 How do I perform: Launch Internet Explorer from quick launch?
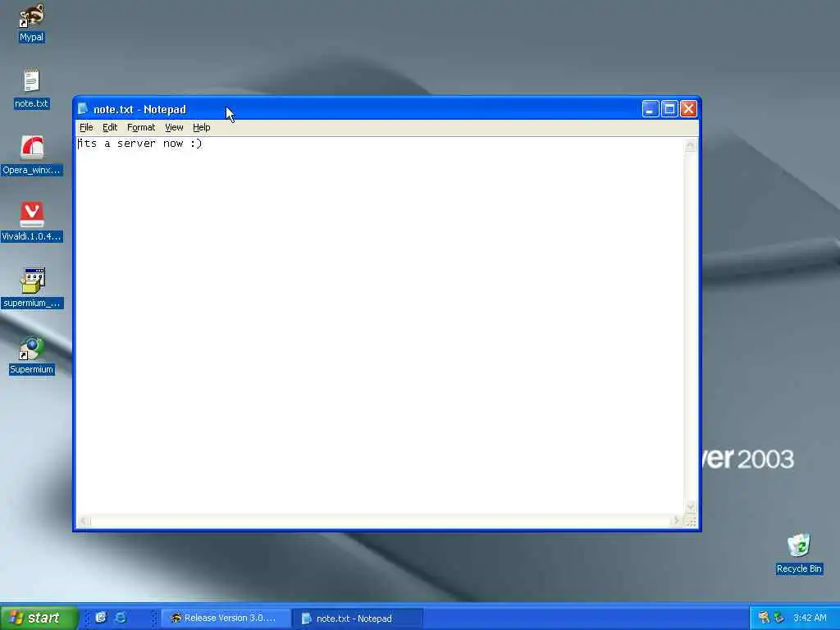[x=121, y=618]
